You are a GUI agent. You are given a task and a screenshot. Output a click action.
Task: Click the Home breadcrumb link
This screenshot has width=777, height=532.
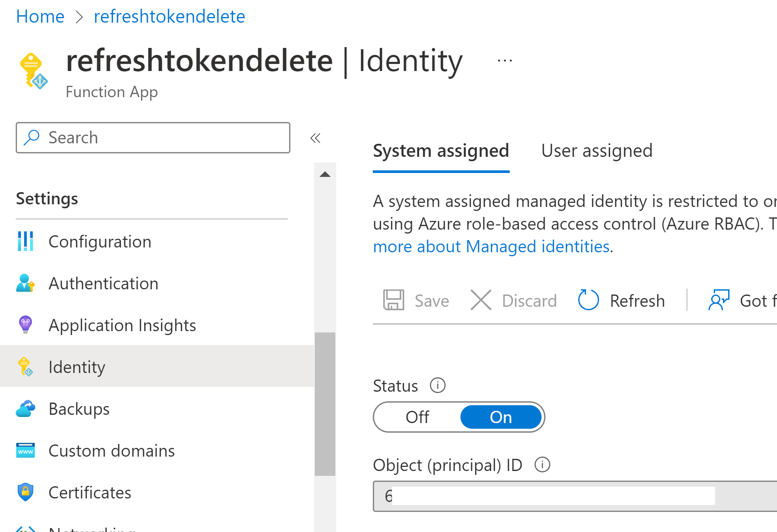coord(40,17)
